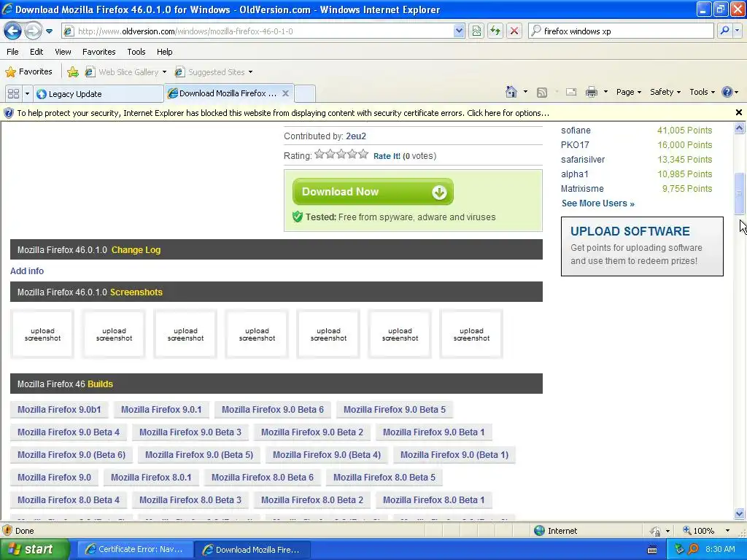Click the UPLOAD SOFTWARE box

642,246
